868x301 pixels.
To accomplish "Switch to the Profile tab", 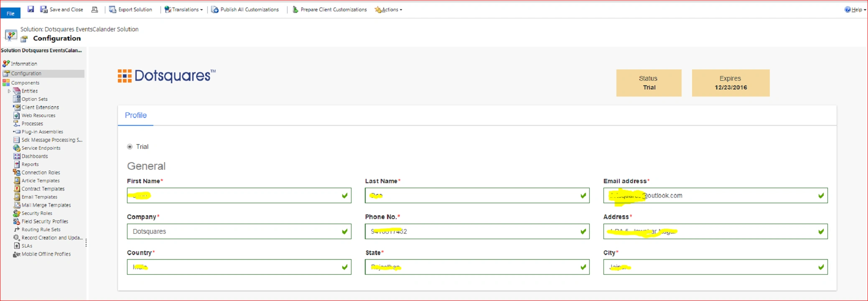I will point(136,115).
